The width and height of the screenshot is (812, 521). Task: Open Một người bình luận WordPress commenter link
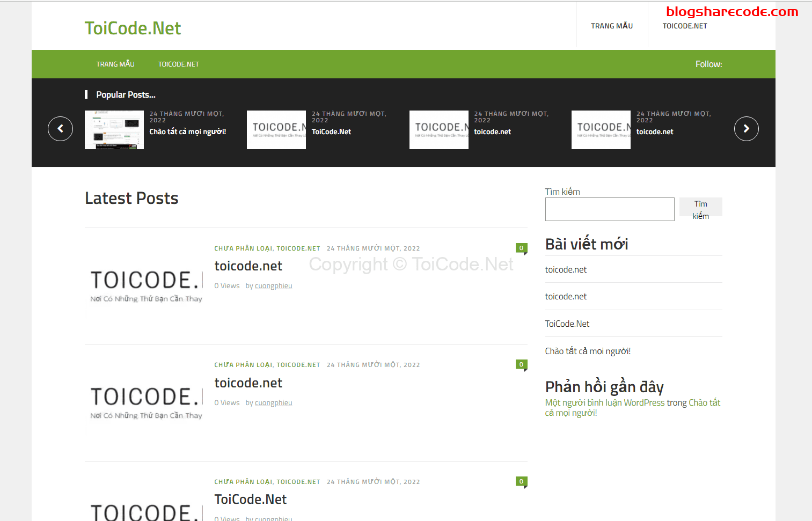coord(605,402)
